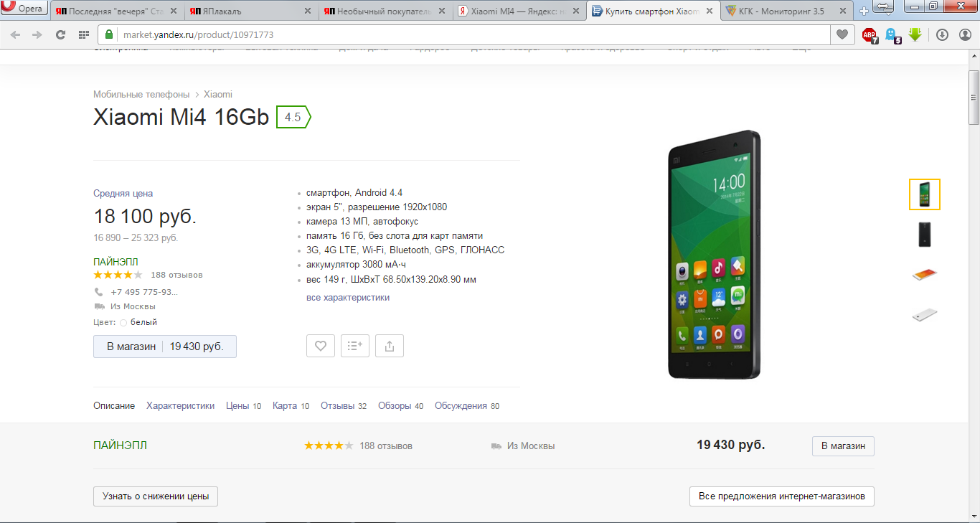The width and height of the screenshot is (980, 523).
Task: Open 188 отзывов in the offers row
Action: 386,446
